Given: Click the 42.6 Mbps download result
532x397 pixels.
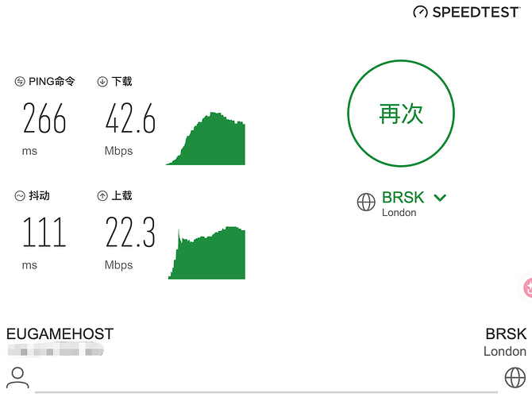Looking at the screenshot, I should (130, 118).
